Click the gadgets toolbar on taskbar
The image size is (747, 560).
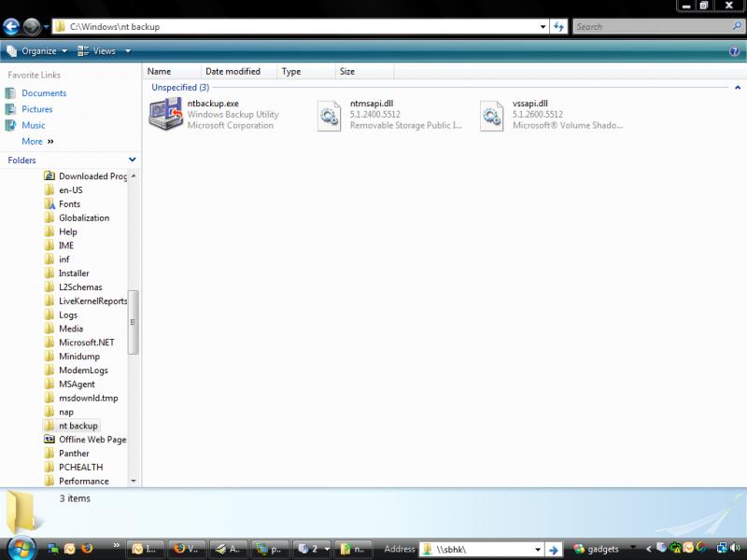tap(597, 549)
